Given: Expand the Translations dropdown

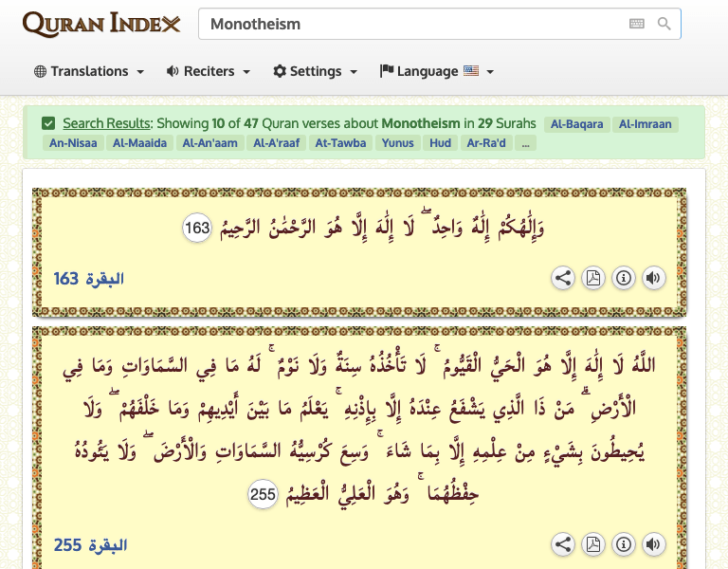Looking at the screenshot, I should click(x=89, y=71).
